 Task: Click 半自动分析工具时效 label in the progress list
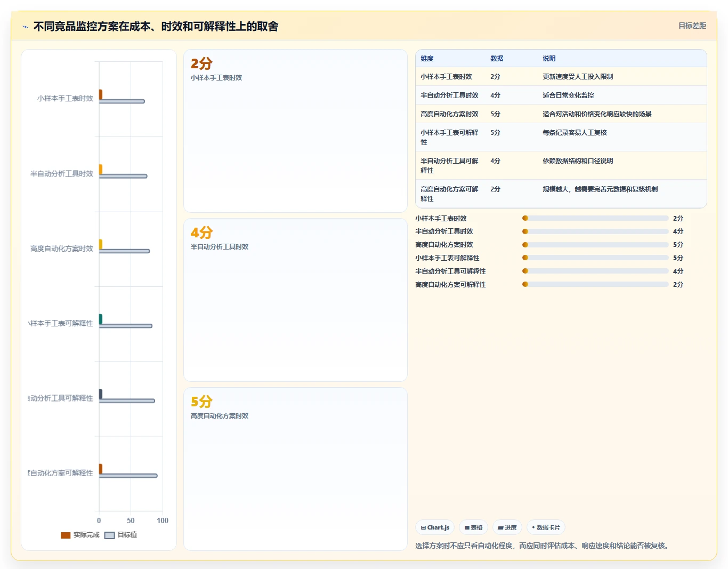coord(444,231)
